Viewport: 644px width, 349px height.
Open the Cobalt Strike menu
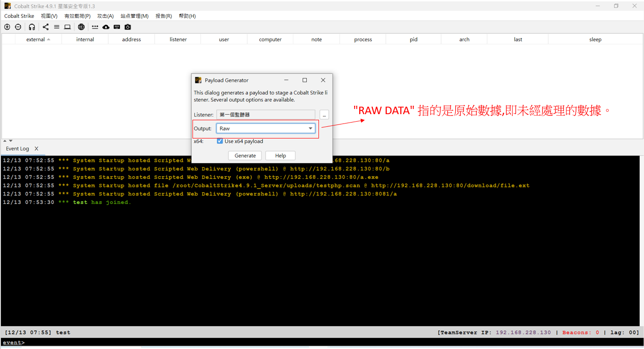[19, 16]
